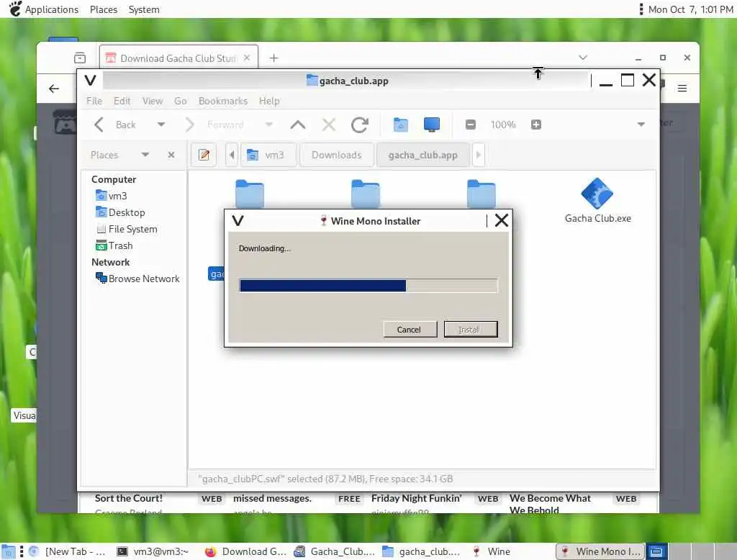Open the Go menu in file manager
This screenshot has width=737, height=560.
(x=180, y=101)
